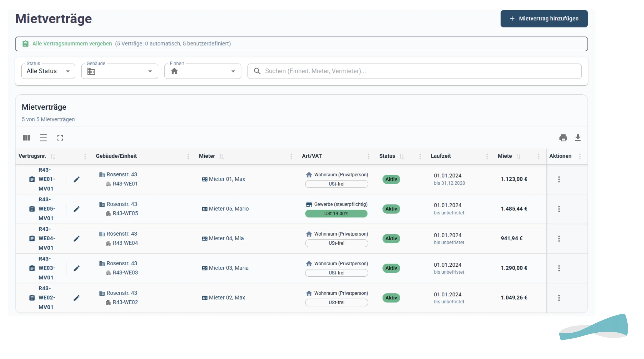This screenshot has width=644, height=359.
Task: Open the Status filter dropdown
Action: point(48,71)
